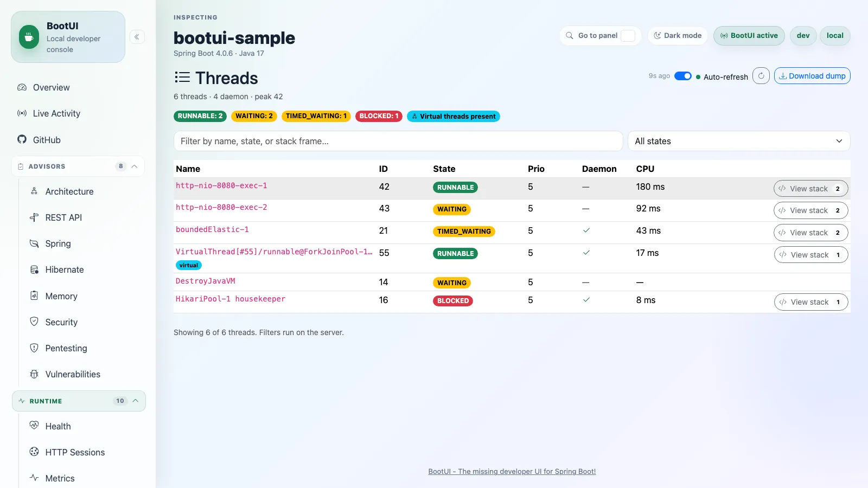Viewport: 868px width, 488px height.
Task: Click the search magnifier in Go to panel
Action: pos(570,35)
